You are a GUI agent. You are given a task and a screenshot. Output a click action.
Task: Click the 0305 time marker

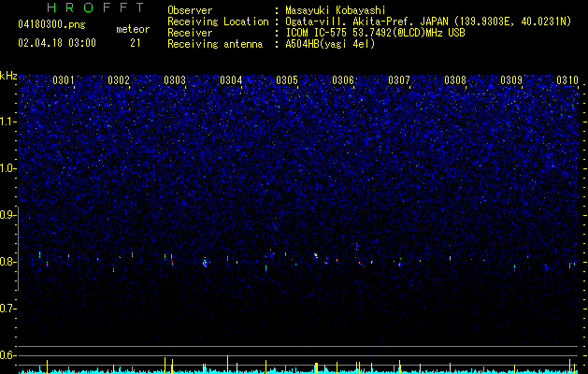[287, 80]
